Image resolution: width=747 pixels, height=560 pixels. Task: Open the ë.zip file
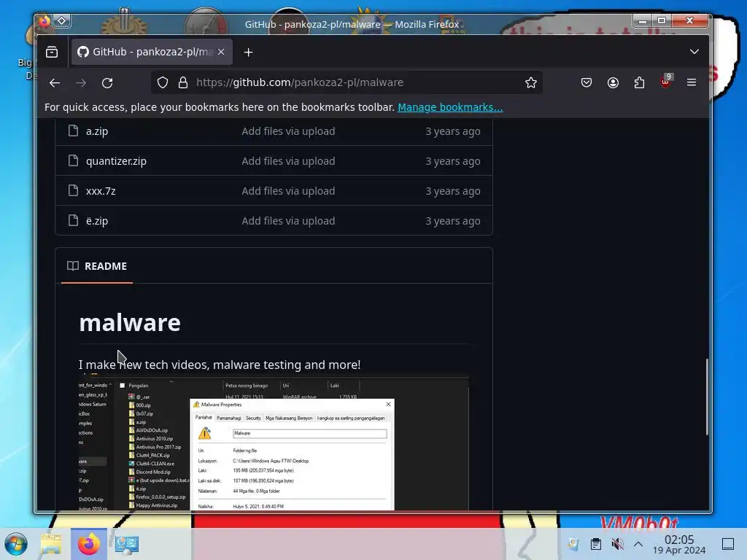[97, 221]
